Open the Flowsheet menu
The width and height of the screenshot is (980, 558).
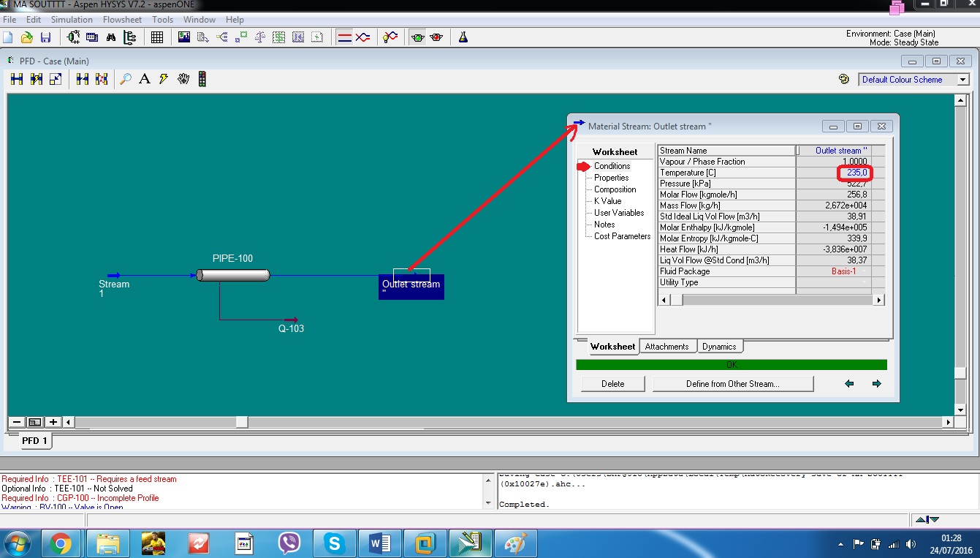tap(123, 20)
